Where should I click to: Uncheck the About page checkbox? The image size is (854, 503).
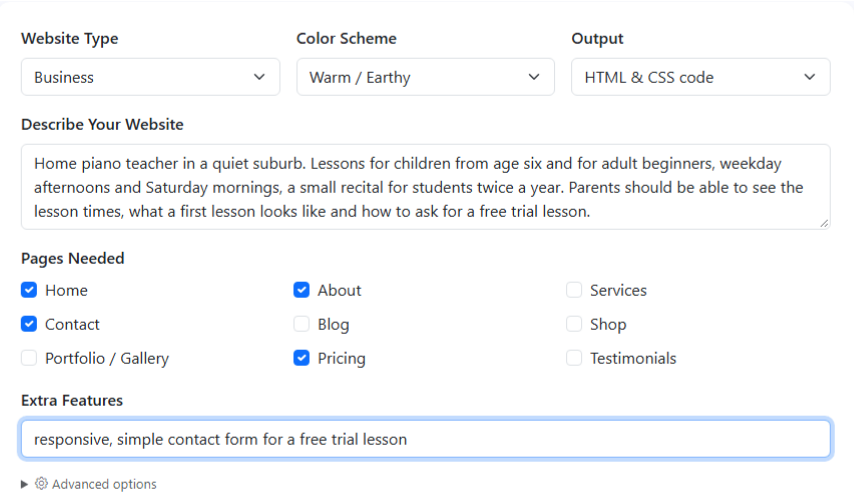(x=301, y=290)
